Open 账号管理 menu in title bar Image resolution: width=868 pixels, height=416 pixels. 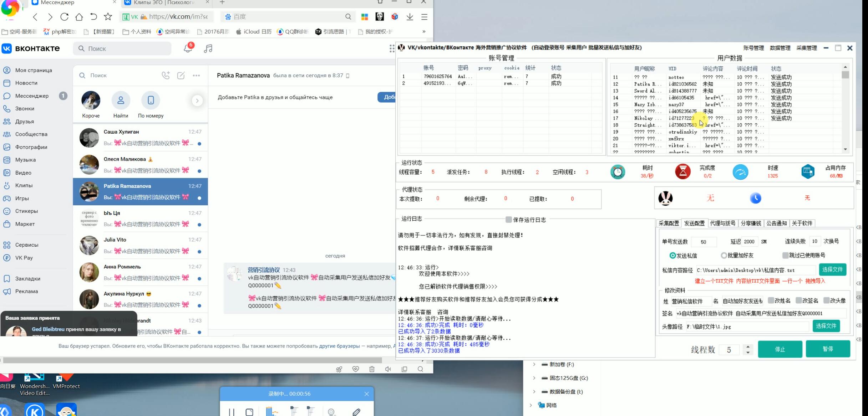[x=753, y=48]
